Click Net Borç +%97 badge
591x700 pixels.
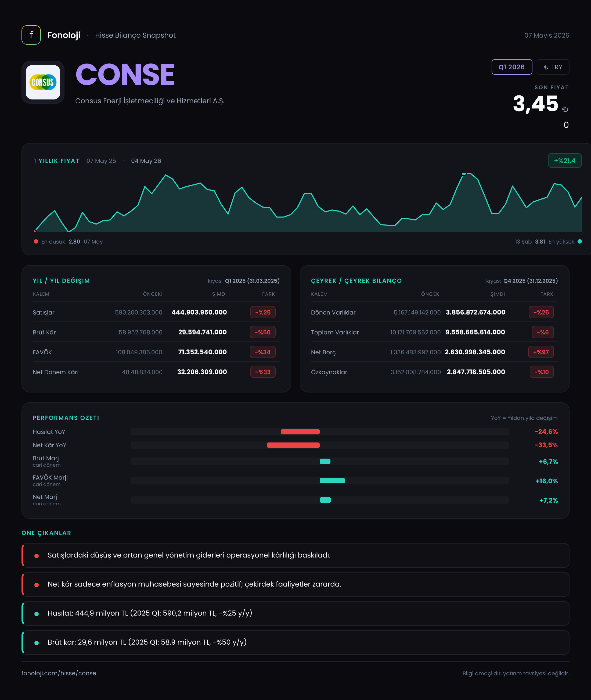coord(541,352)
